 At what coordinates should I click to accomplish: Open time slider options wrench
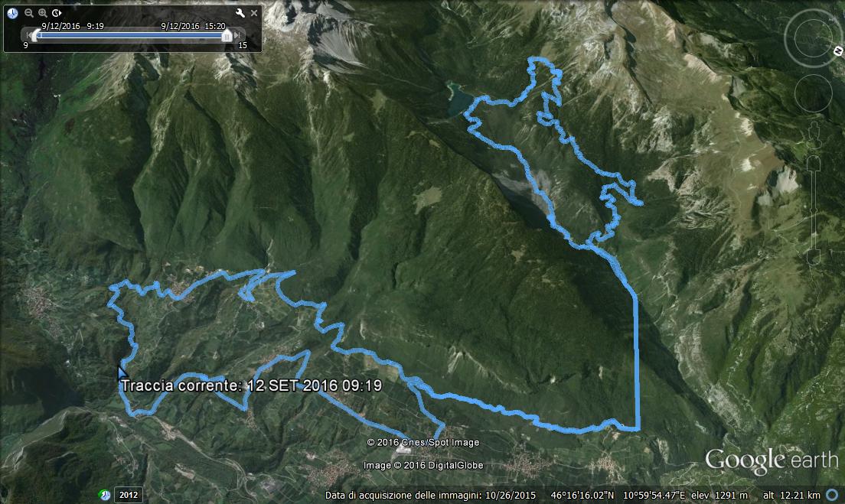(x=240, y=13)
